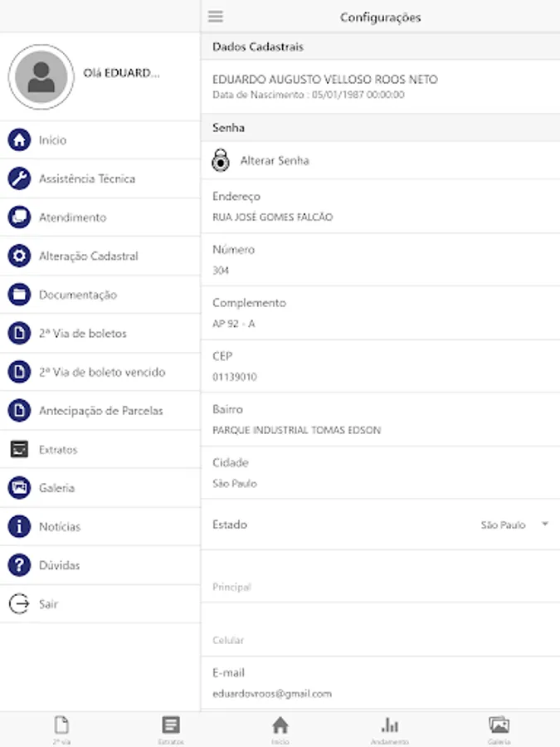Click the Olá EDUARD... greeting text
Screen dimensions: 560x747
point(121,73)
